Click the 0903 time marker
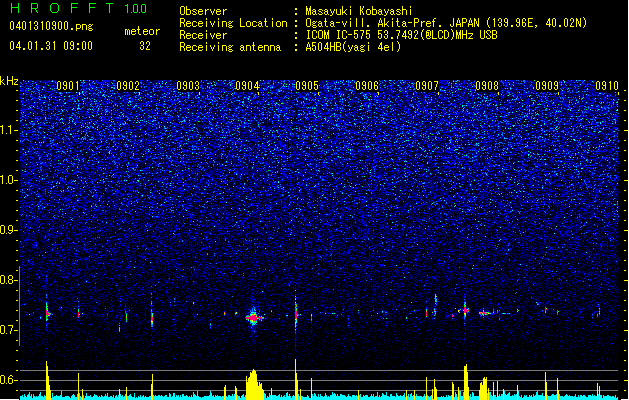This screenshot has width=629, height=400. pyautogui.click(x=188, y=86)
